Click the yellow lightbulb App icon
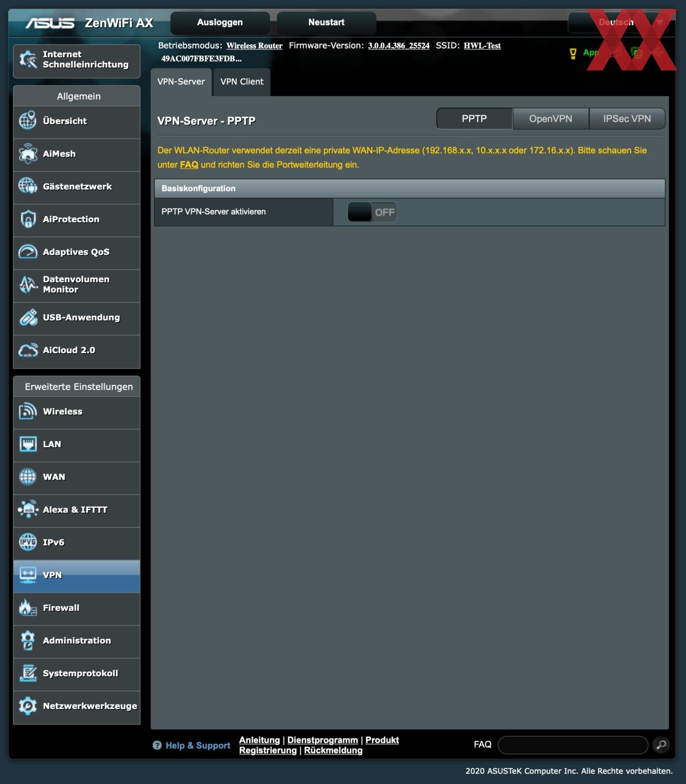The image size is (686, 784). pyautogui.click(x=573, y=53)
